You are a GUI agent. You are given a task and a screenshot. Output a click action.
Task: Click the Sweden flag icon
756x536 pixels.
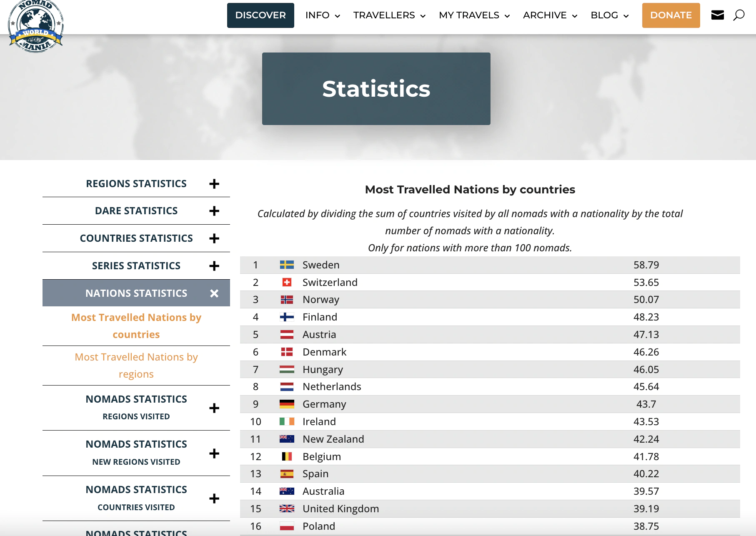pyautogui.click(x=287, y=265)
